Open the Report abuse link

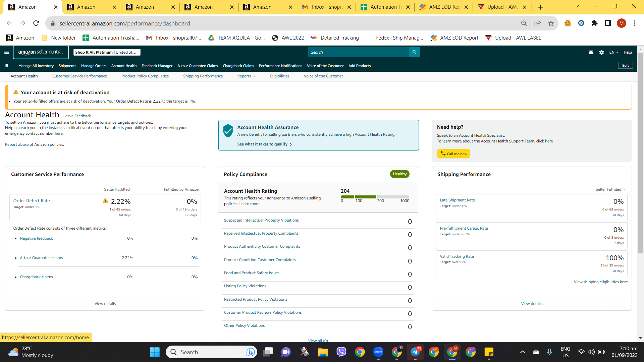pos(17,144)
